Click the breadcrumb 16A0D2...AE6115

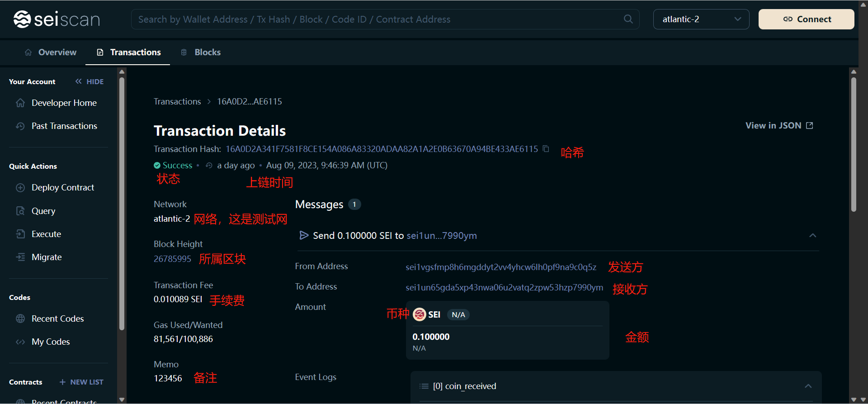[250, 101]
